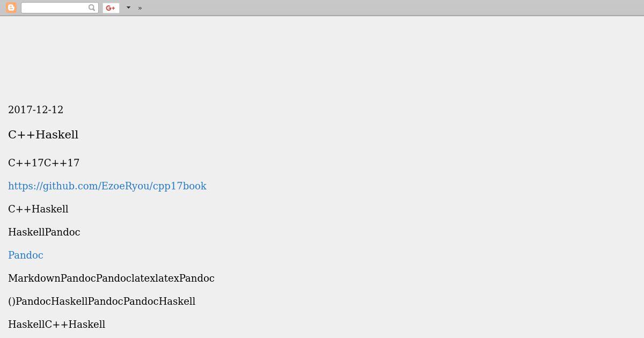The image size is (644, 338).
Task: Click the HaskellC++Haskell paragraph
Action: click(x=56, y=325)
